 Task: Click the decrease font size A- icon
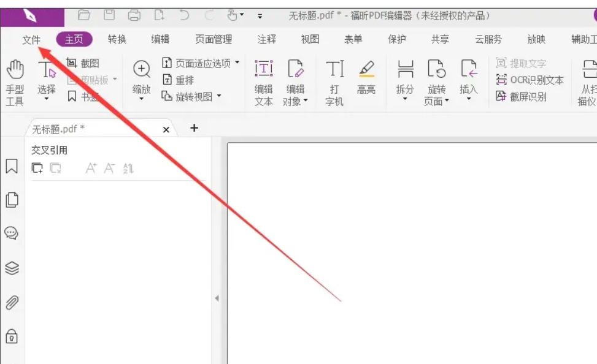(x=109, y=168)
